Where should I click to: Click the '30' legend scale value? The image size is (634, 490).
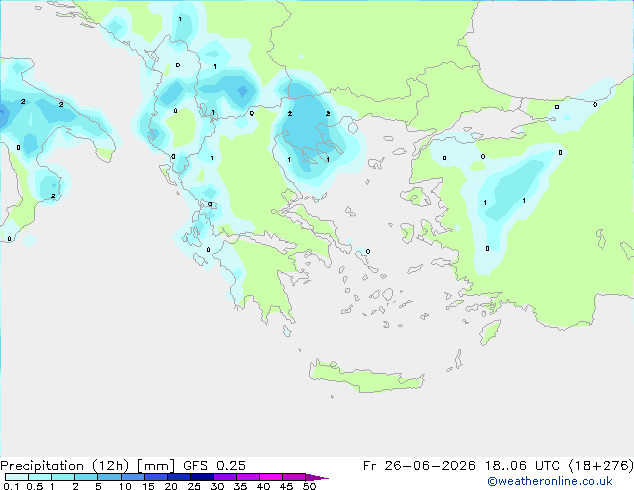218,486
